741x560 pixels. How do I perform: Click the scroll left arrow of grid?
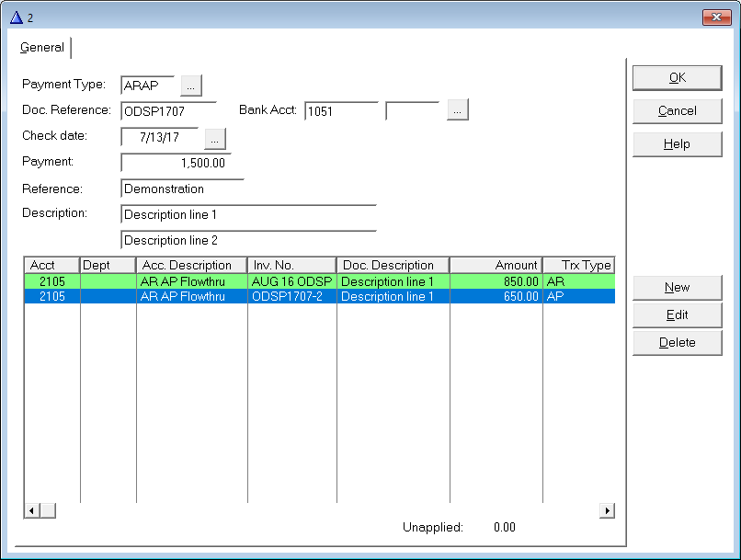(31, 510)
